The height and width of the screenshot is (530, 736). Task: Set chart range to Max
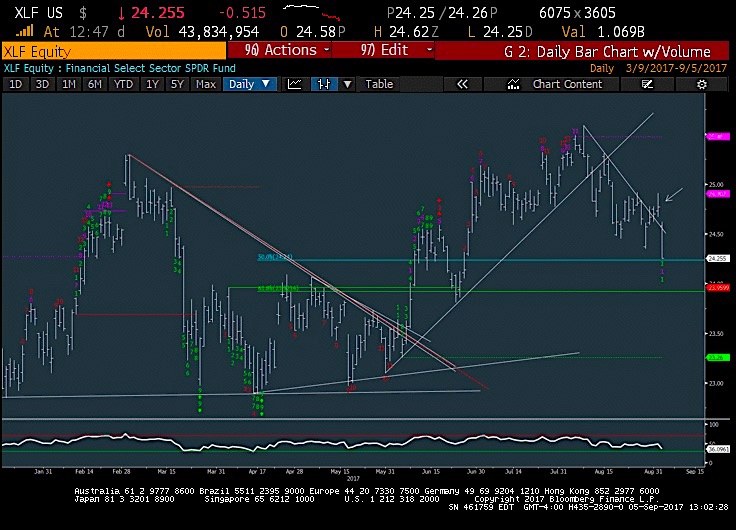tap(206, 84)
